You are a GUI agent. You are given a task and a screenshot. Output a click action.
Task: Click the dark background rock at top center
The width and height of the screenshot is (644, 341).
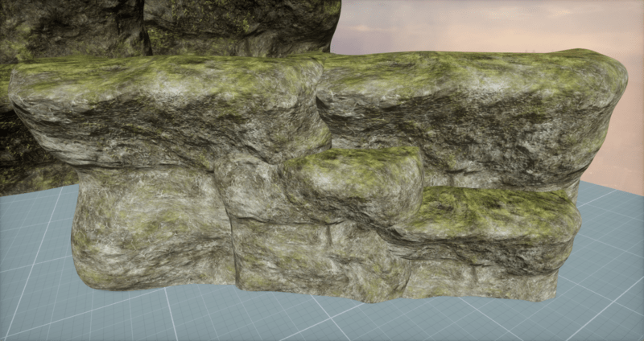click(242, 26)
